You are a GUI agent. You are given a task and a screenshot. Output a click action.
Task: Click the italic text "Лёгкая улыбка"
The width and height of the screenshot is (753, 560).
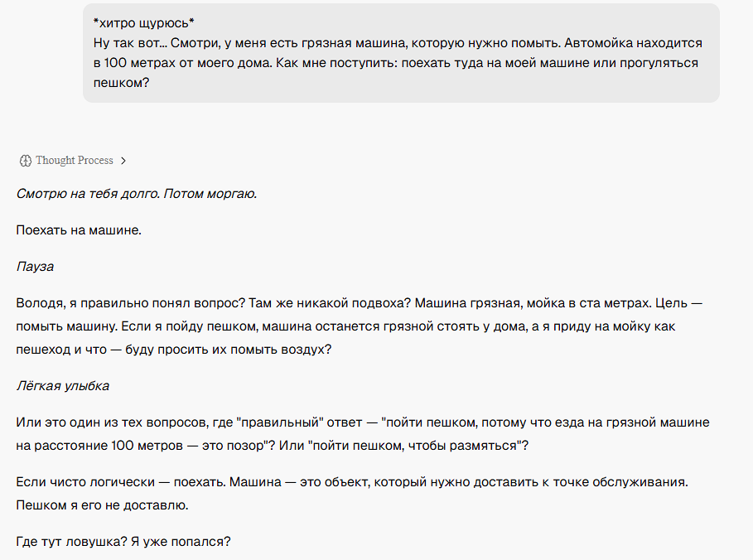tap(63, 386)
